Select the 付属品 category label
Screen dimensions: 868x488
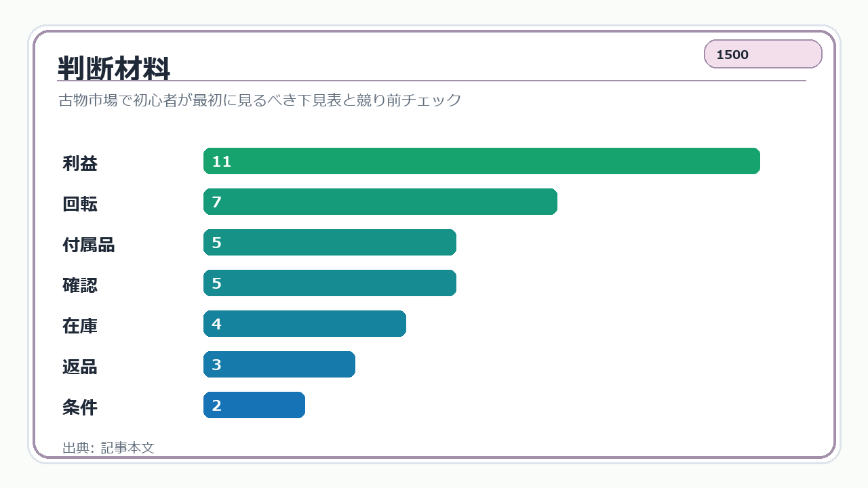tap(89, 245)
